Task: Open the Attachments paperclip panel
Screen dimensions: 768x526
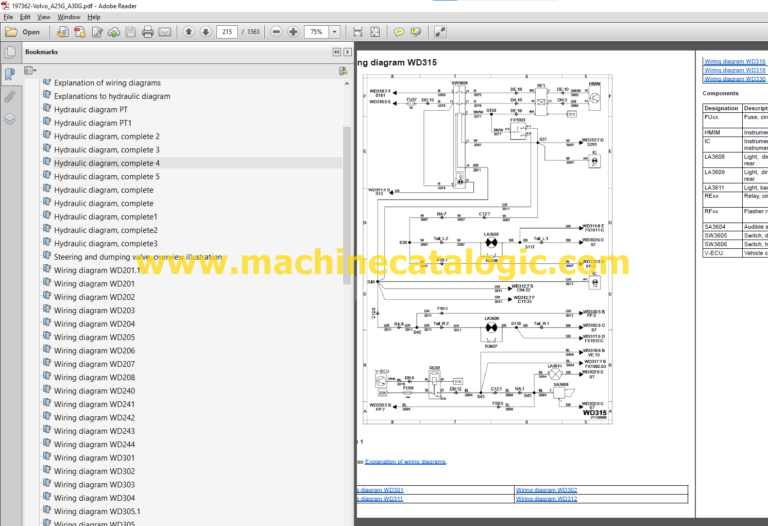Action: pyautogui.click(x=10, y=96)
